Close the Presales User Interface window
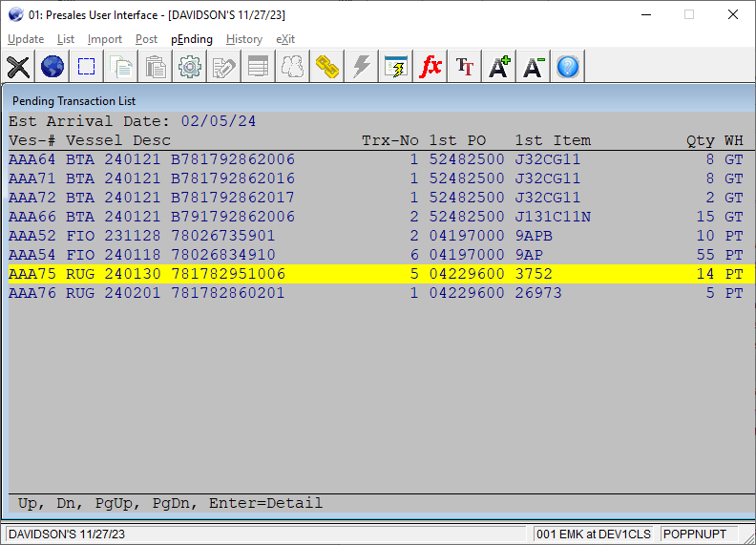The width and height of the screenshot is (756, 545). 733,14
